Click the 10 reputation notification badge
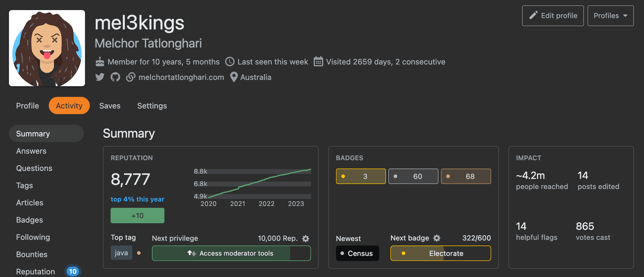The image size is (644, 277). coord(73,271)
